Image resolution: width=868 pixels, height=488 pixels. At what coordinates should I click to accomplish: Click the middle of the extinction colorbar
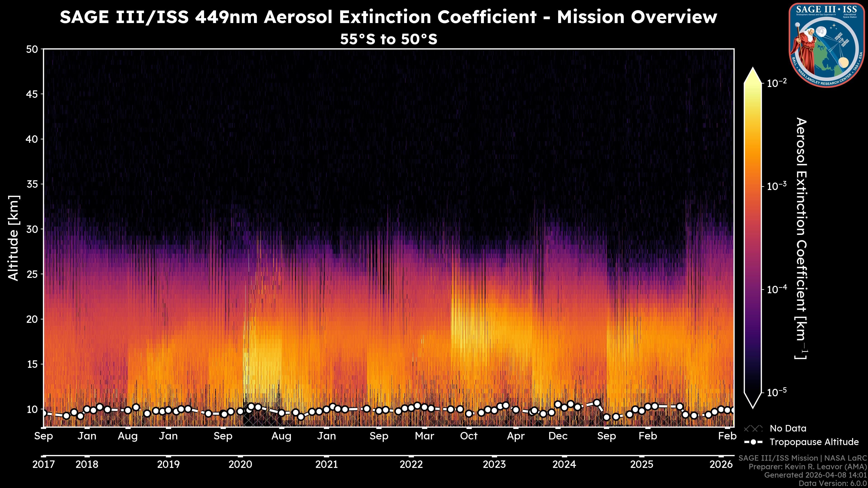click(x=753, y=237)
